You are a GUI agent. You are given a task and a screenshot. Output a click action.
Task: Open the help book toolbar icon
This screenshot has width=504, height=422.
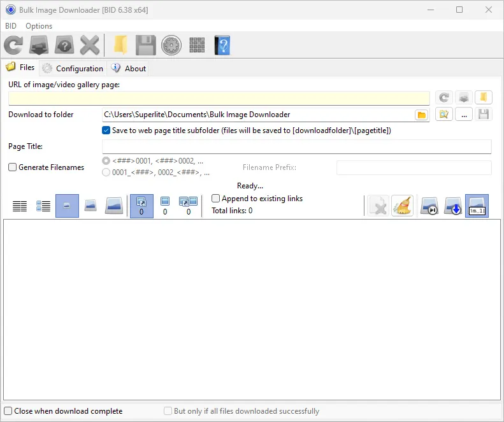(222, 45)
